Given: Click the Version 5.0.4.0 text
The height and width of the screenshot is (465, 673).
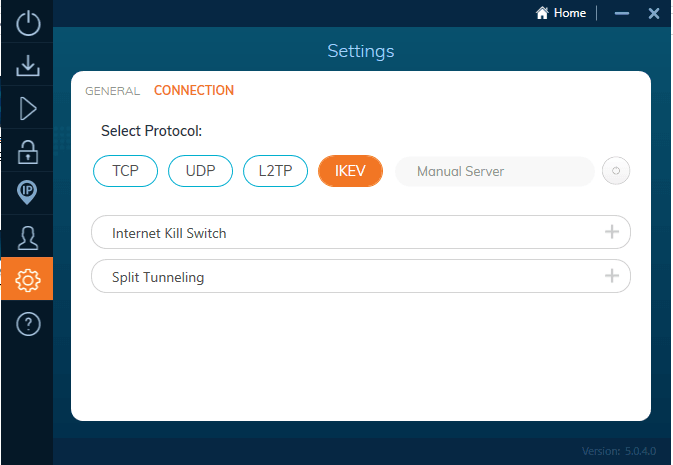Looking at the screenshot, I should pyautogui.click(x=619, y=451).
